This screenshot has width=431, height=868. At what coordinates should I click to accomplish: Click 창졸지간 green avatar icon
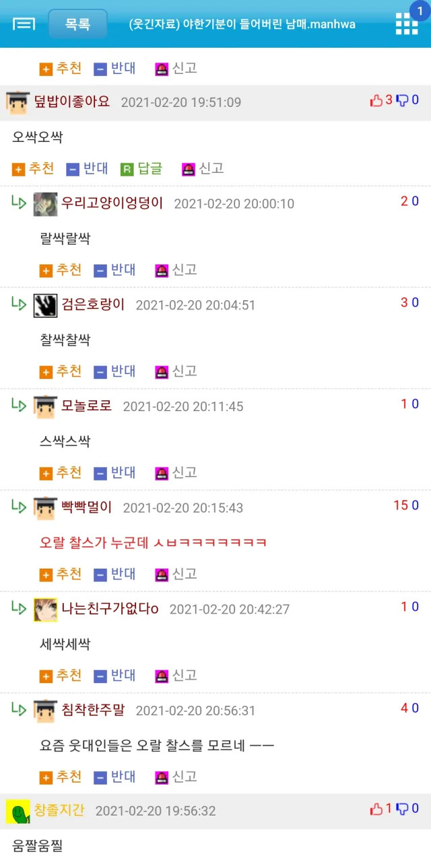pos(18,811)
